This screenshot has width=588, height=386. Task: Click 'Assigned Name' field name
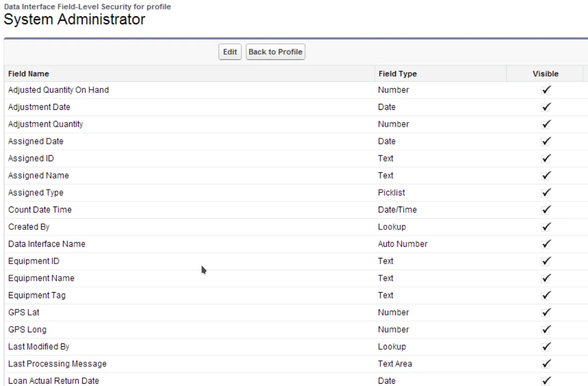pos(38,176)
